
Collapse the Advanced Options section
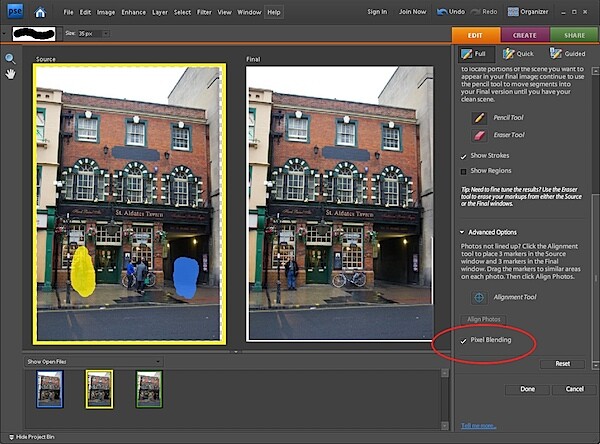click(462, 232)
